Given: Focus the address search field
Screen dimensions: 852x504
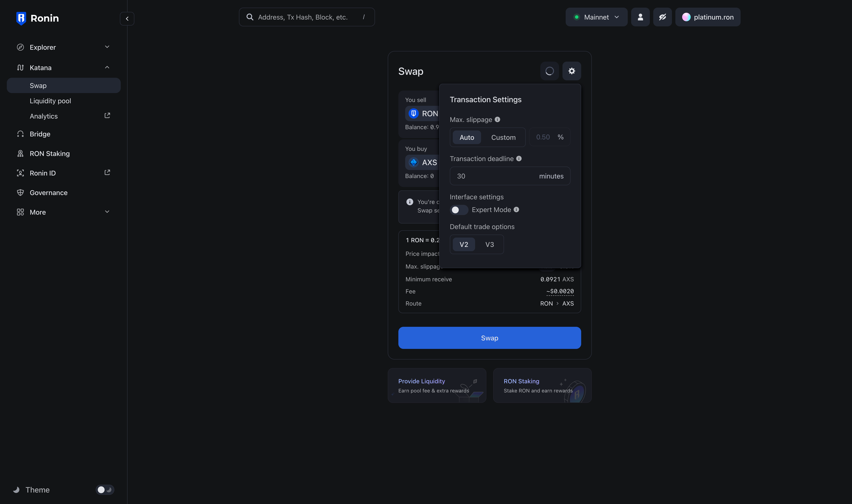Looking at the screenshot, I should tap(307, 17).
